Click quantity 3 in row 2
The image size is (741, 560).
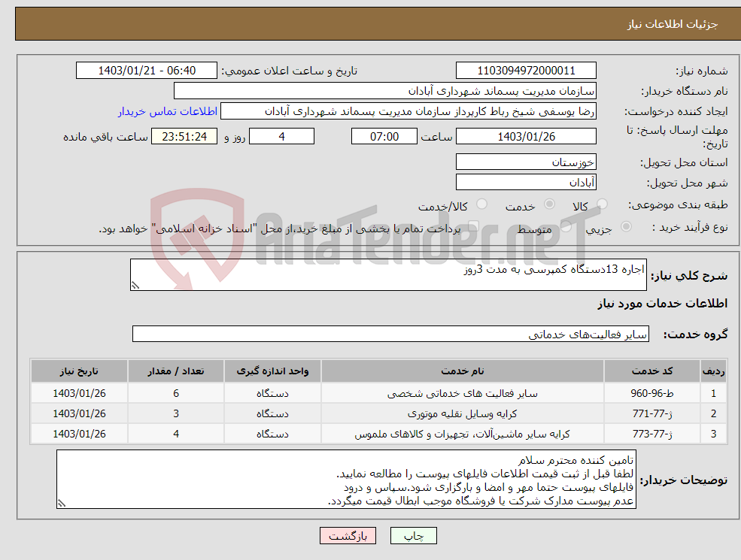(x=176, y=413)
